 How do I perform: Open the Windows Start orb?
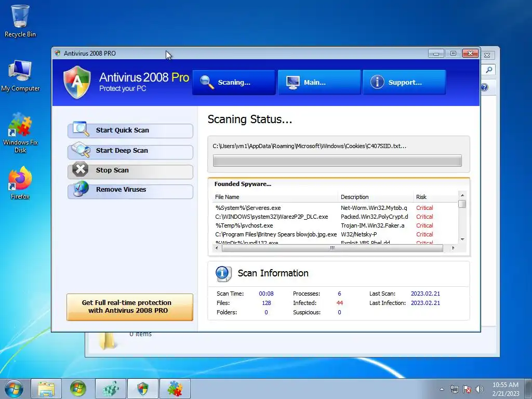(14, 389)
